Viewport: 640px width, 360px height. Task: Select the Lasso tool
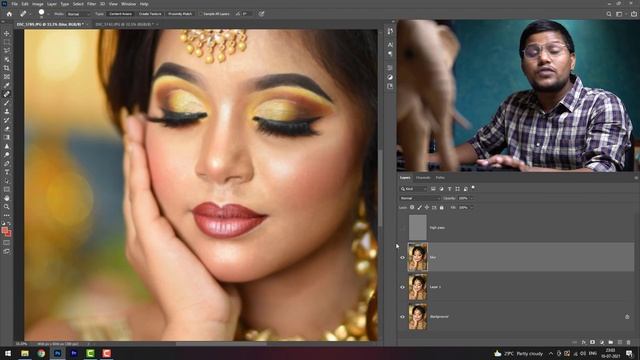[x=7, y=50]
